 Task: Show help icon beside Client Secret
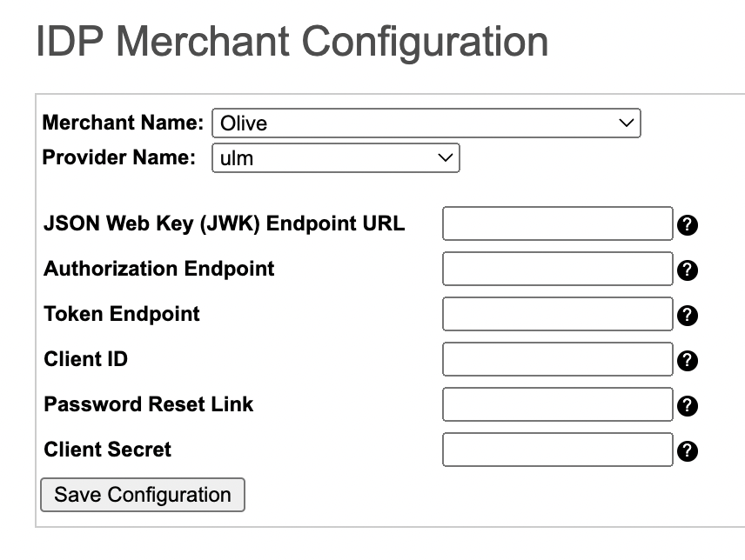[688, 450]
